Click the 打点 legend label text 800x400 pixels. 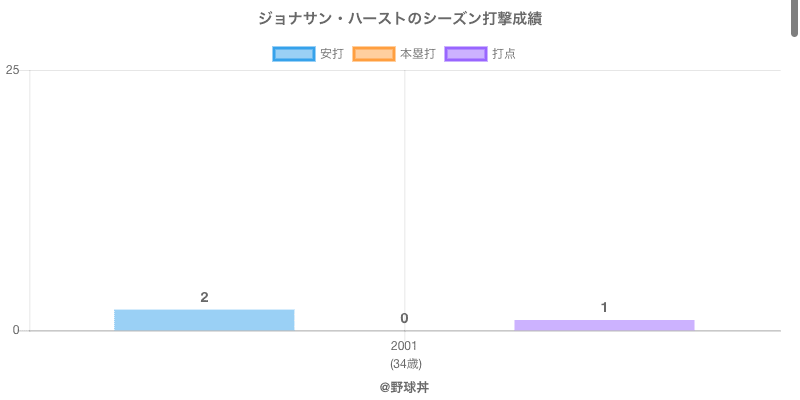[504, 54]
